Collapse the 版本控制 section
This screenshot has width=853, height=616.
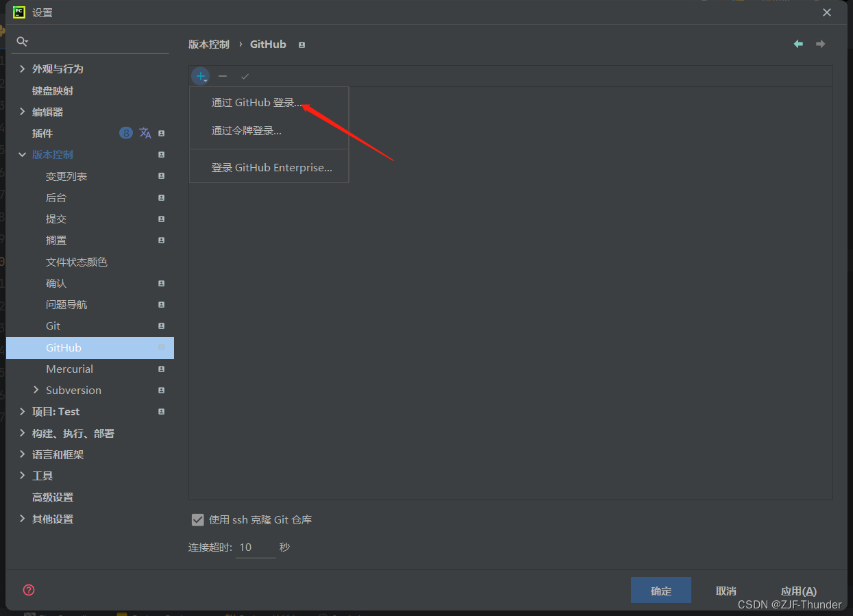click(23, 154)
